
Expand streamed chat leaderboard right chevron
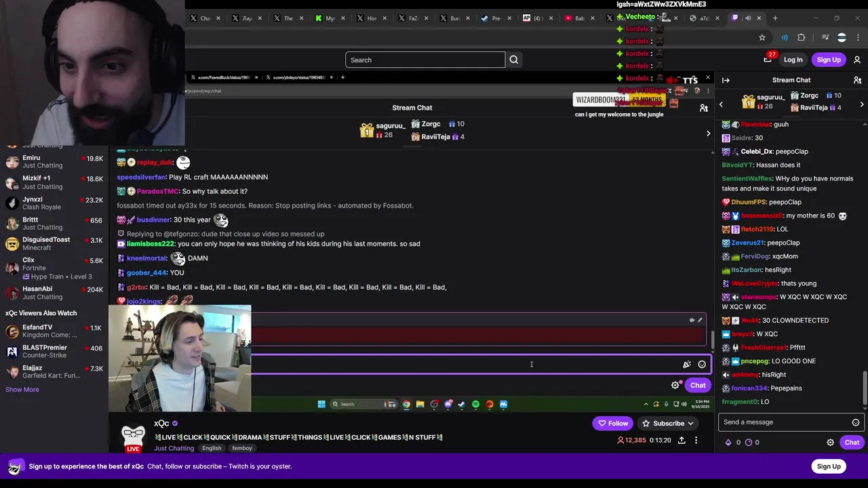coord(708,134)
